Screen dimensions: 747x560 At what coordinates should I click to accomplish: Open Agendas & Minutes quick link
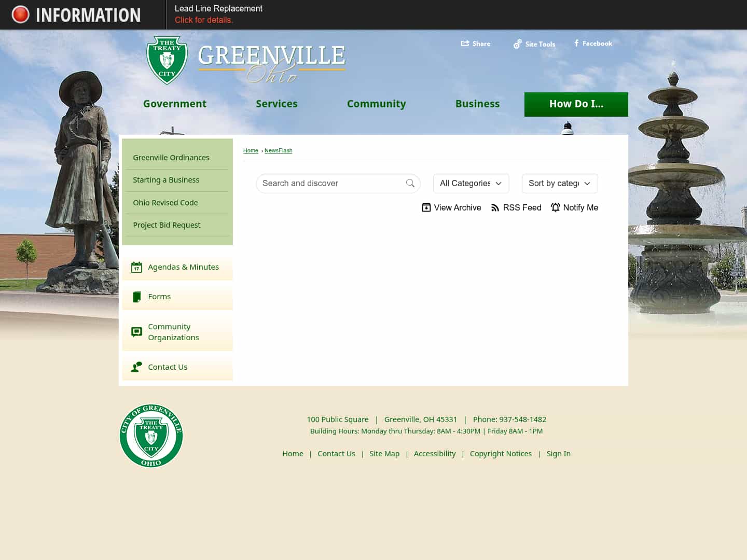[177, 267]
